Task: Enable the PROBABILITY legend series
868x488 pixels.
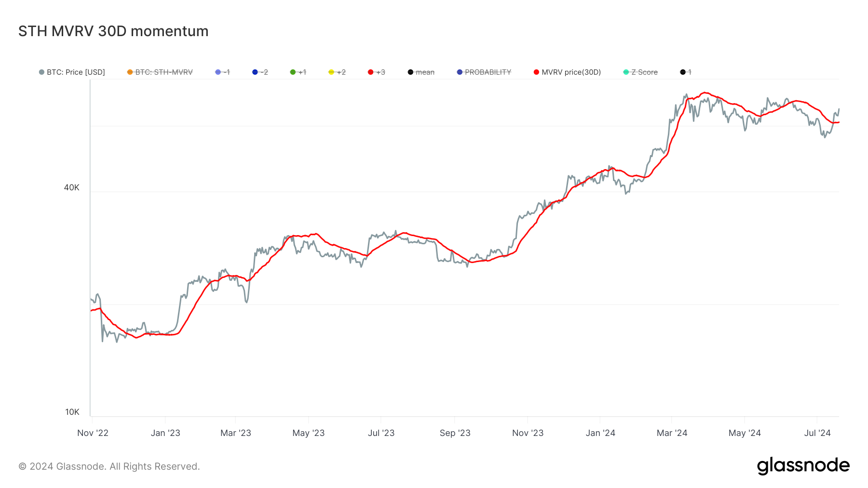Action: pyautogui.click(x=484, y=72)
